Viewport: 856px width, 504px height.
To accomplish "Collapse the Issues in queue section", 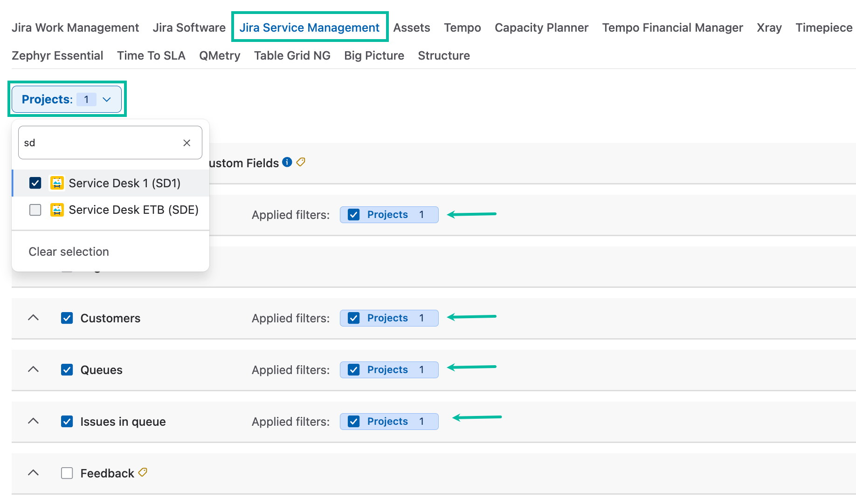I will point(33,421).
